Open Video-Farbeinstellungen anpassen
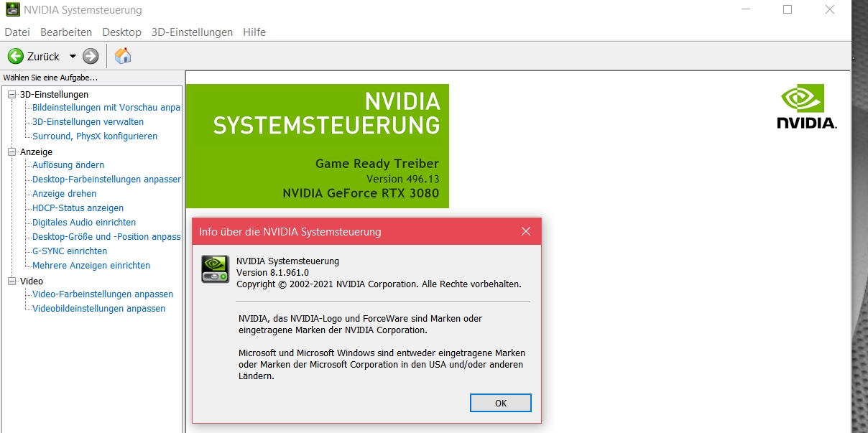This screenshot has width=868, height=433. pos(103,294)
